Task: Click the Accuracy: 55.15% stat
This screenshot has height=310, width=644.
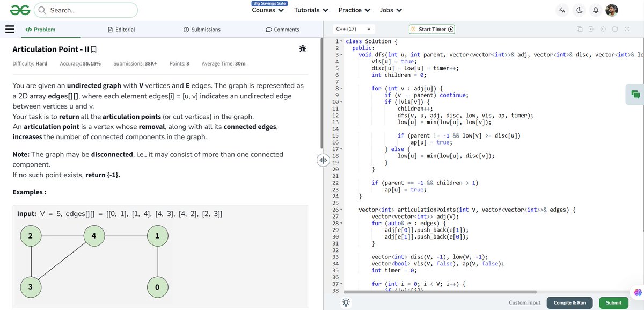Action: pos(79,64)
